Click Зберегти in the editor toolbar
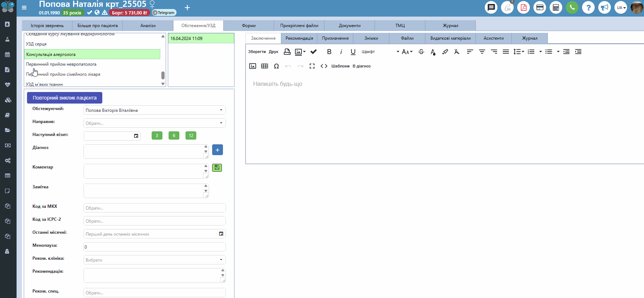Viewport: 644px width, 298px height. tap(257, 52)
